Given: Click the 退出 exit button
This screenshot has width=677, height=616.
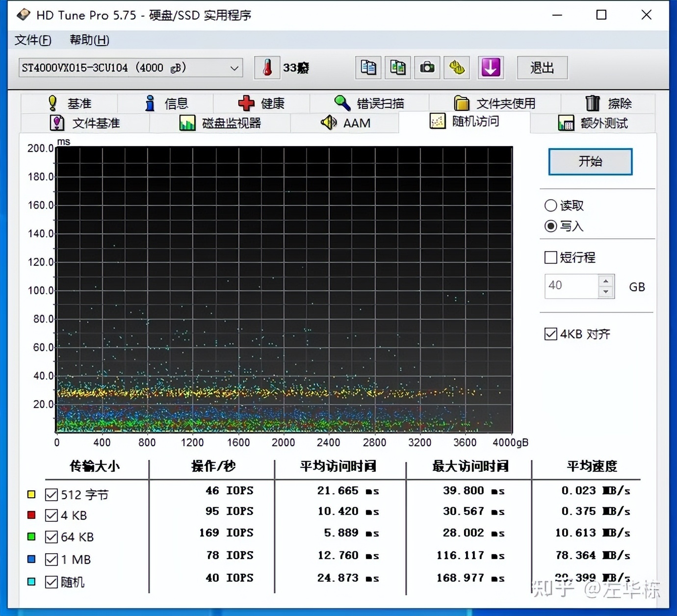Looking at the screenshot, I should pos(542,68).
